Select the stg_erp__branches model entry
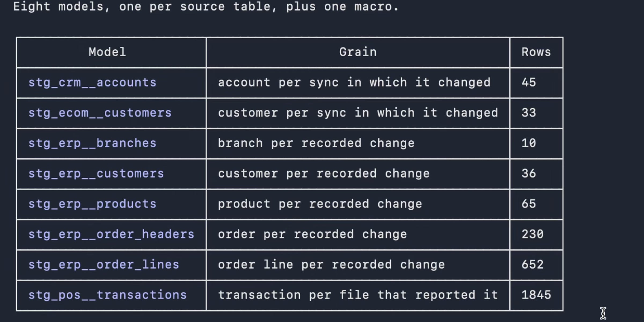 pos(92,143)
